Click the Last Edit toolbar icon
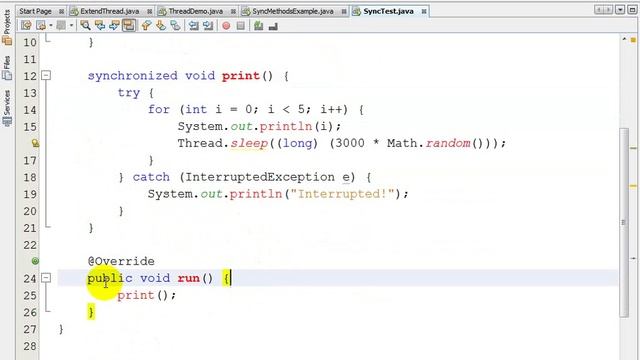 click(x=27, y=26)
